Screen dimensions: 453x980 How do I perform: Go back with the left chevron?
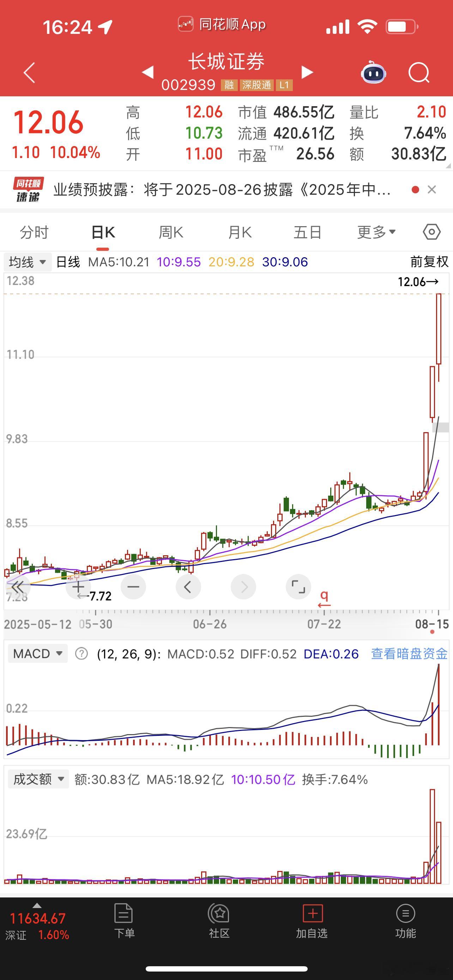pos(29,72)
